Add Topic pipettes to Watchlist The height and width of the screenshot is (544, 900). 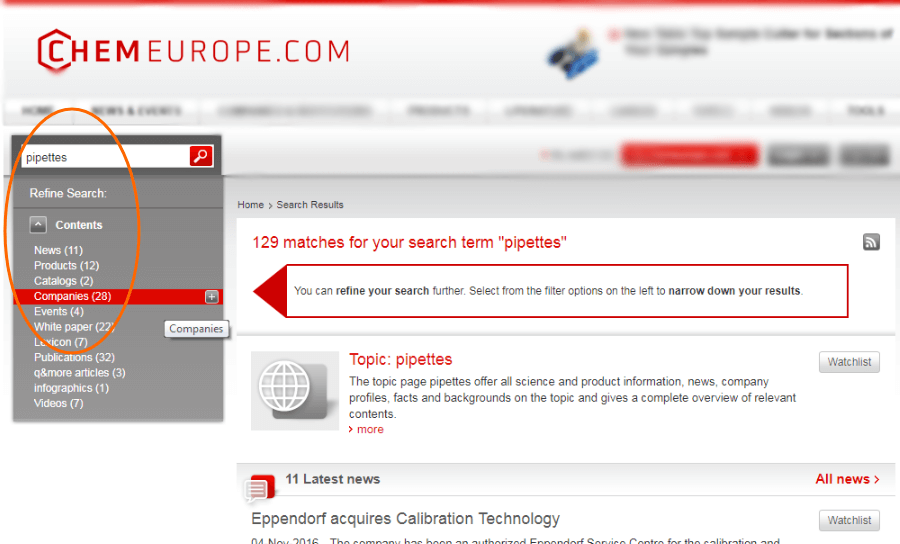849,362
